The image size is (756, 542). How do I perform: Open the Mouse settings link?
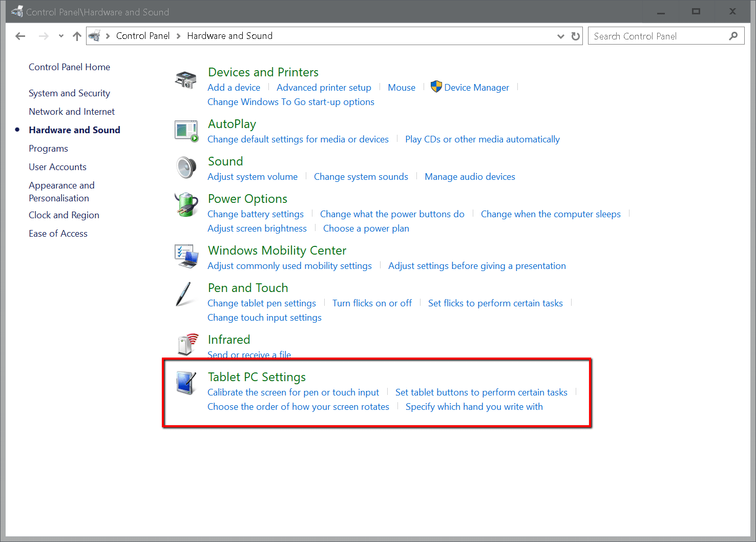(x=402, y=88)
